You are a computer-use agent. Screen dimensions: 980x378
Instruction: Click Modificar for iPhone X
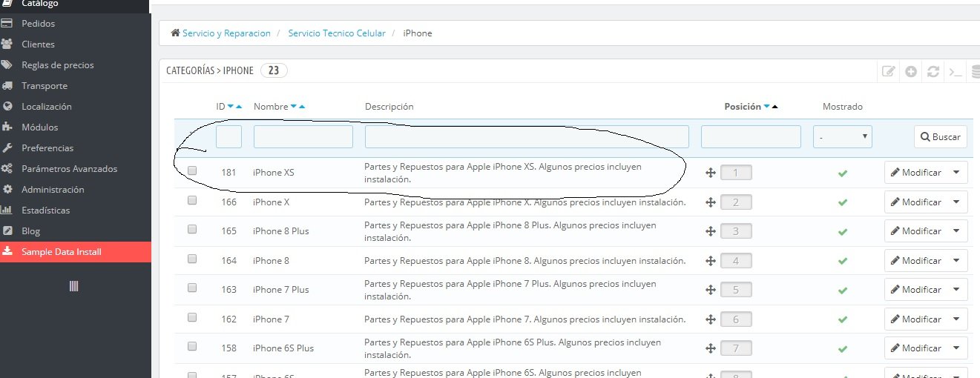click(915, 202)
